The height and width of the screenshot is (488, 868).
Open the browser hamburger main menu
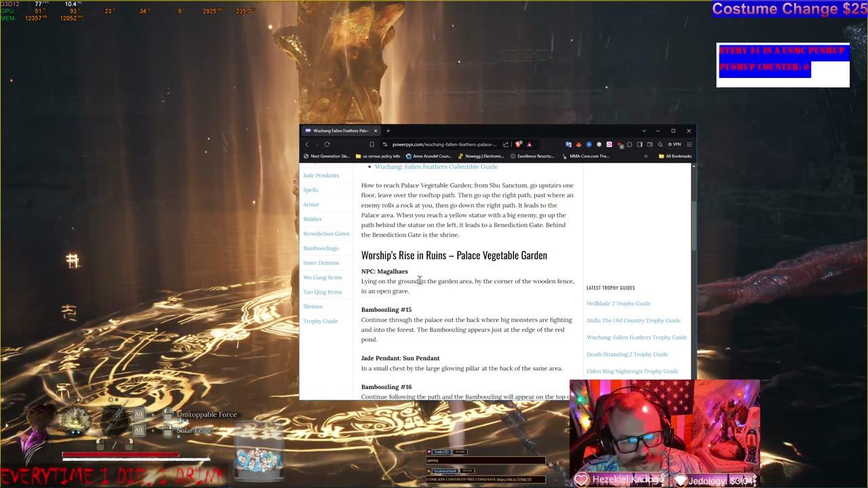pyautogui.click(x=689, y=144)
